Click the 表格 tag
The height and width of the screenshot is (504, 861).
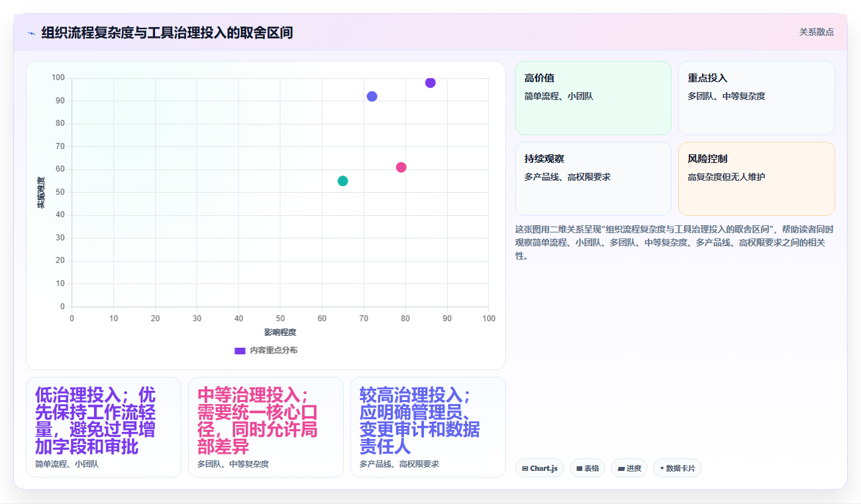[x=587, y=468]
